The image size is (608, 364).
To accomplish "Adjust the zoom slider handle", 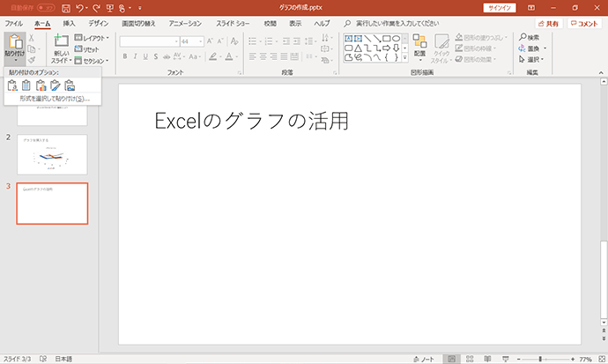I will pos(540,359).
